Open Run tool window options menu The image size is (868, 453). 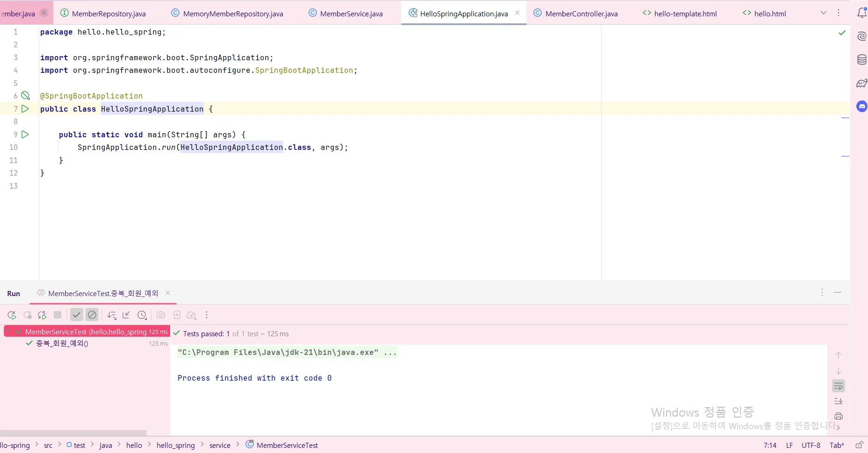[x=822, y=293]
